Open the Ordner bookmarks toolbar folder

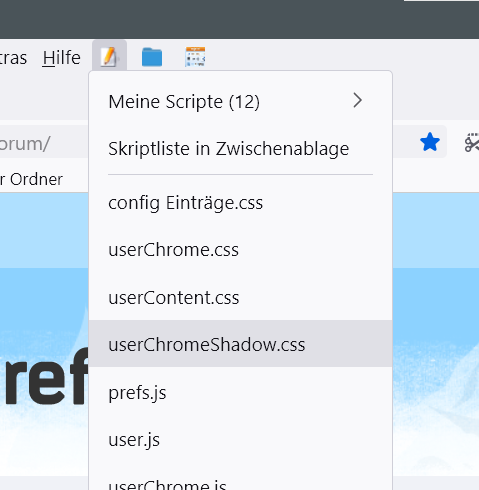[31, 179]
